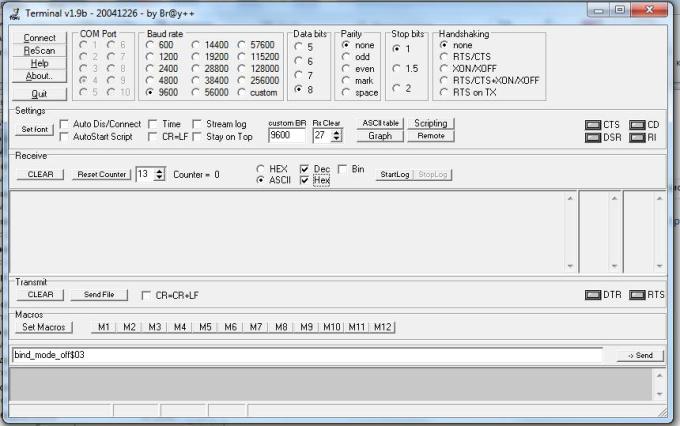Click the DSR status indicator
This screenshot has height=426, width=680.
tap(592, 137)
